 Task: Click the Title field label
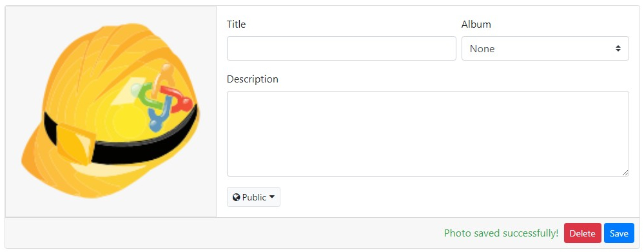click(236, 24)
